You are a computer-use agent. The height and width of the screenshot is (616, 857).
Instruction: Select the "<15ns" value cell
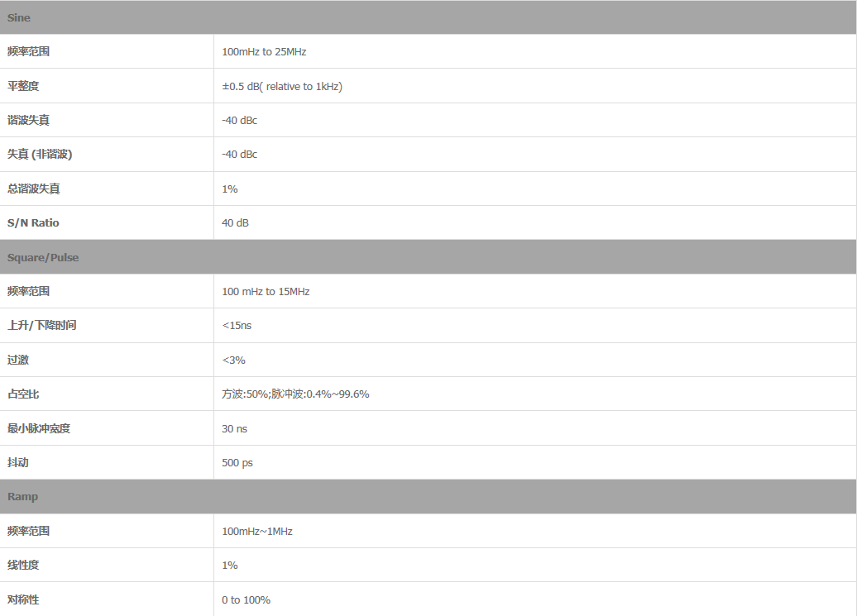click(237, 326)
